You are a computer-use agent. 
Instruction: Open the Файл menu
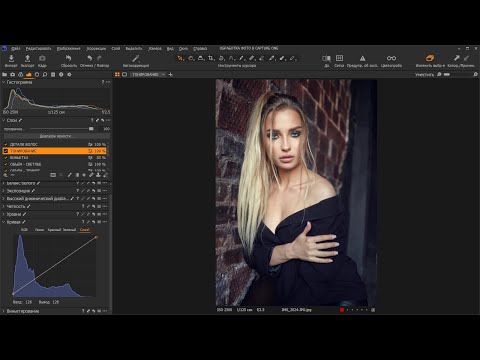click(x=16, y=49)
